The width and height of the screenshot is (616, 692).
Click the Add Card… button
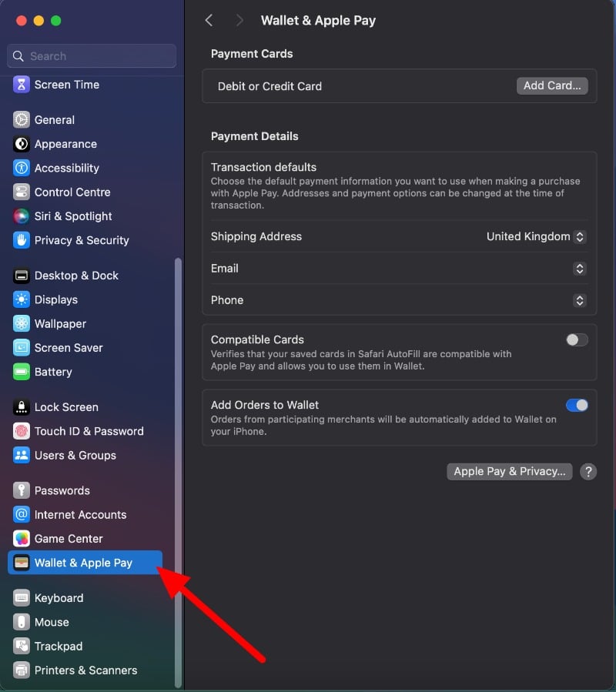point(552,85)
